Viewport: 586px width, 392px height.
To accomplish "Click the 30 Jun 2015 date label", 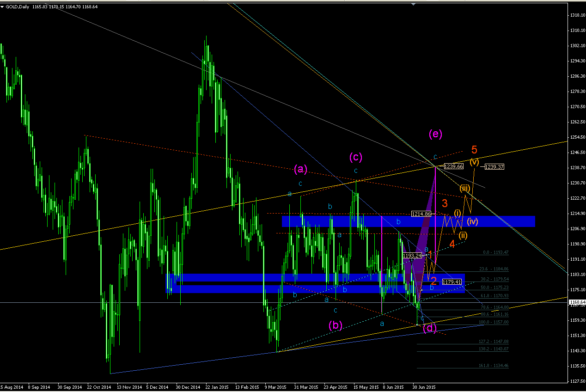I will point(424,386).
